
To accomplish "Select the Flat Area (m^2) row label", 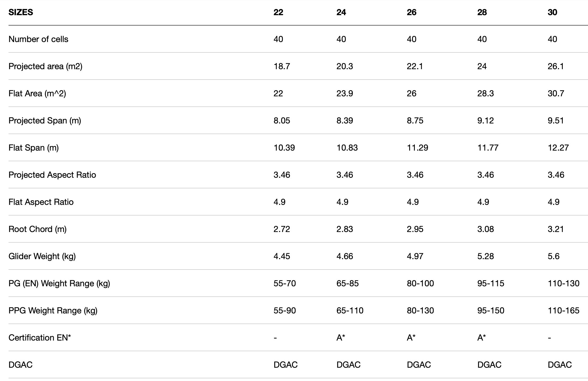I will coord(37,93).
